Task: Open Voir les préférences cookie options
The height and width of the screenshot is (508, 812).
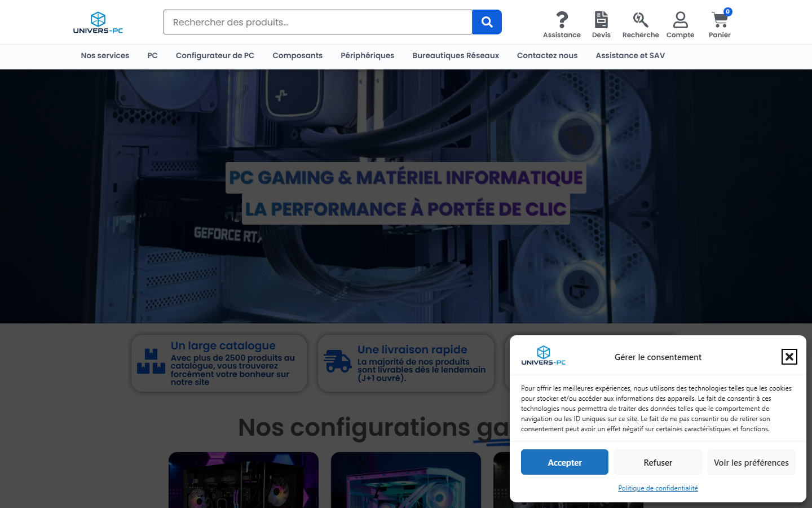Action: point(751,462)
